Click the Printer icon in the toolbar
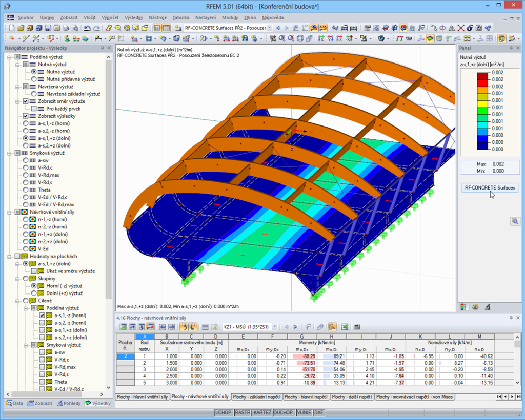This screenshot has width=525, height=420. (65, 28)
